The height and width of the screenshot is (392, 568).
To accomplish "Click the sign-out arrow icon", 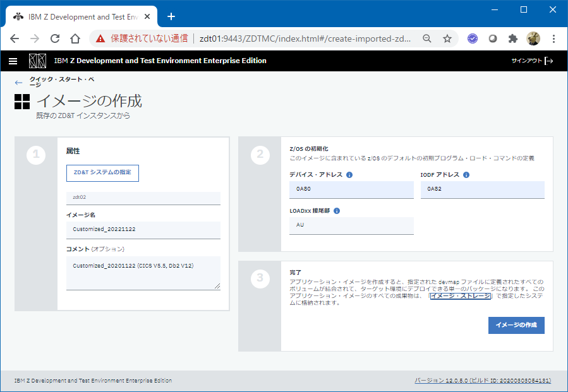I will pyautogui.click(x=549, y=61).
